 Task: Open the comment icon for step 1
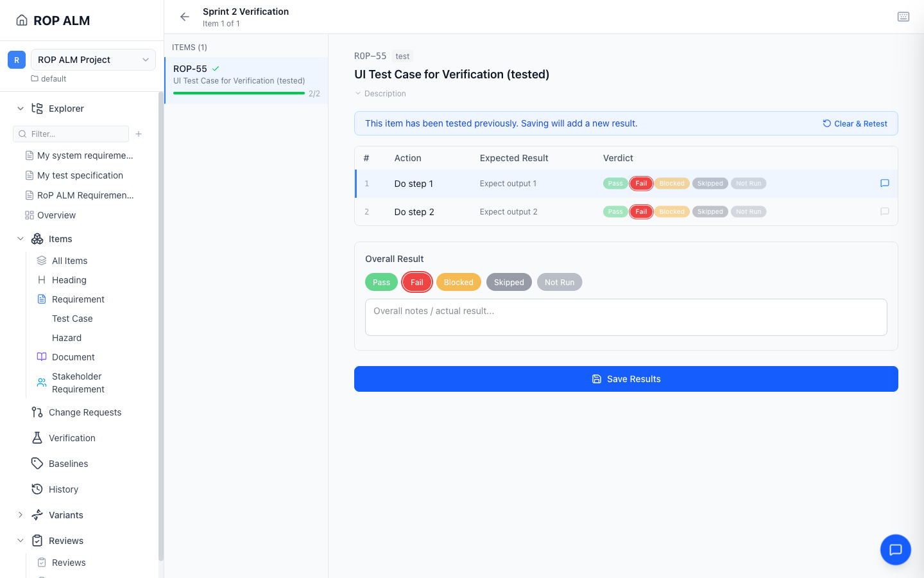point(885,183)
